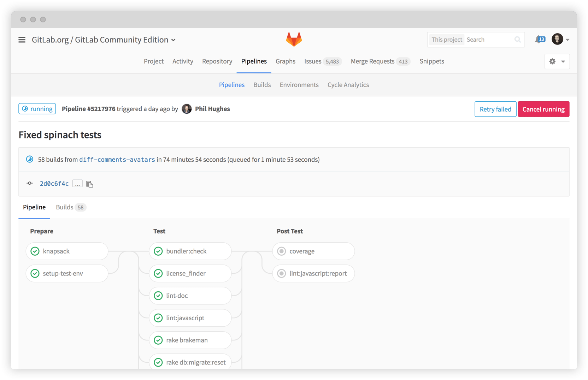Go to the Project tab
This screenshot has height=380, width=588.
point(154,61)
